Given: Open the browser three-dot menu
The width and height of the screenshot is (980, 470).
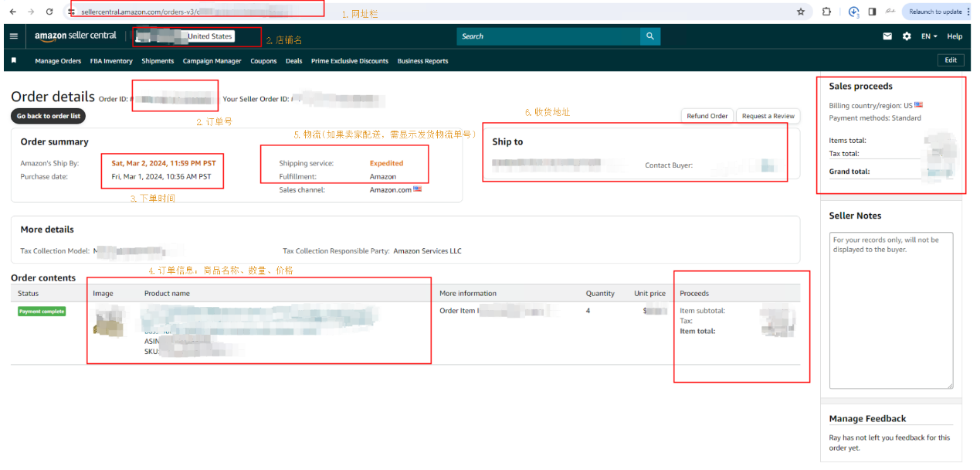Looking at the screenshot, I should [968, 12].
